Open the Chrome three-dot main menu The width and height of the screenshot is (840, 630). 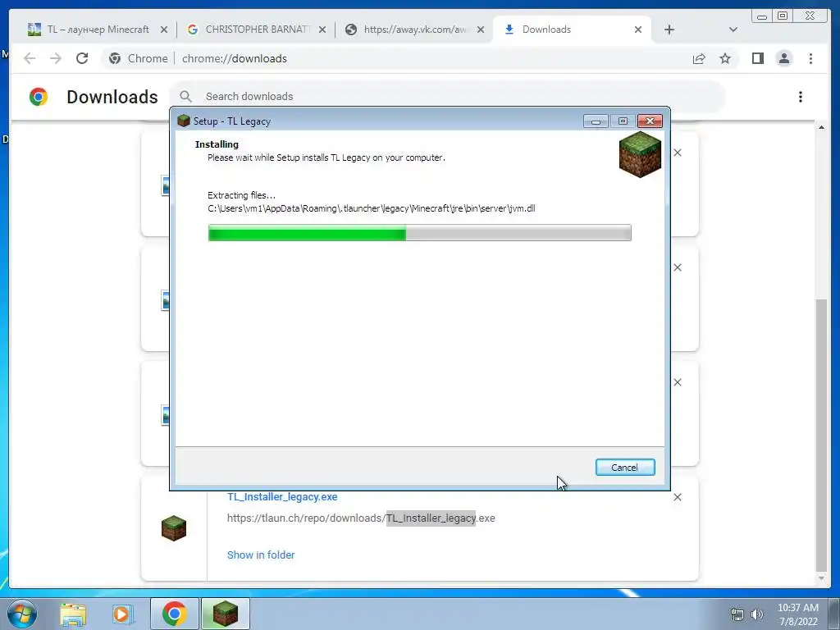click(810, 58)
